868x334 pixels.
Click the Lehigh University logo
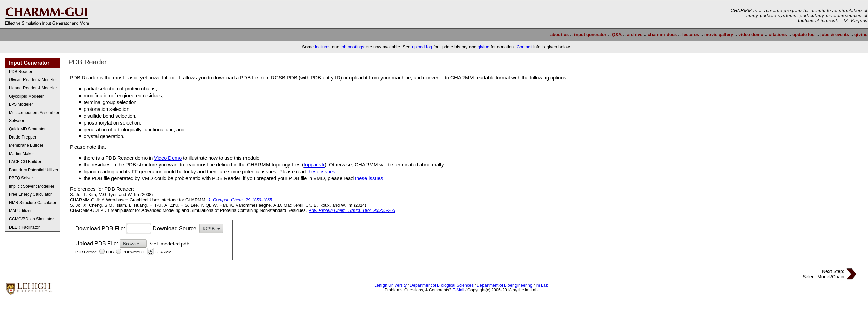tap(29, 288)
